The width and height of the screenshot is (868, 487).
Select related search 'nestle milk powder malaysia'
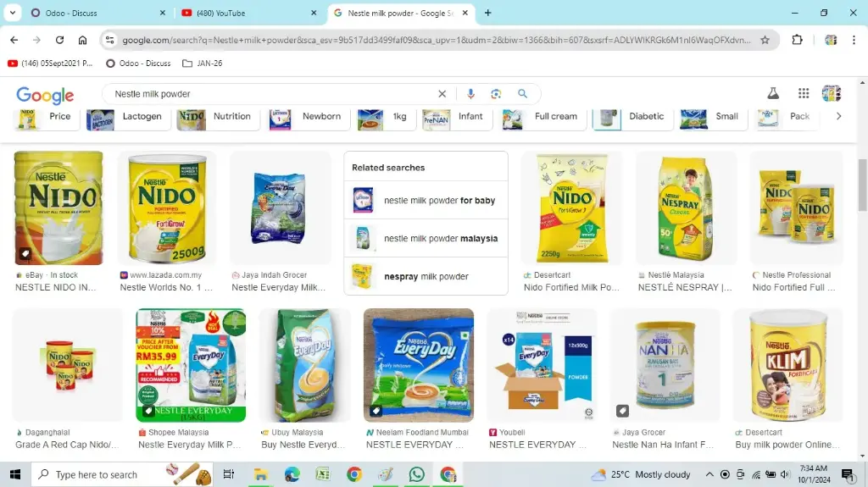[x=426, y=239]
